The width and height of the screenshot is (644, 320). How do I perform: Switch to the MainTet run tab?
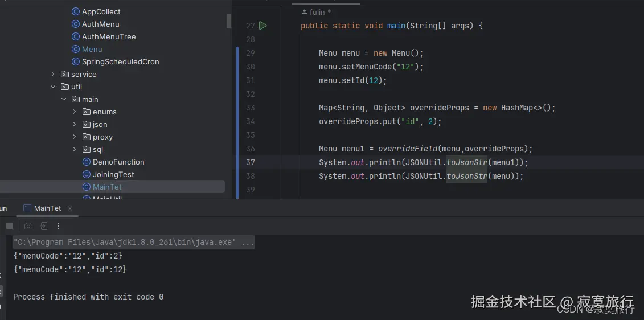pyautogui.click(x=47, y=208)
